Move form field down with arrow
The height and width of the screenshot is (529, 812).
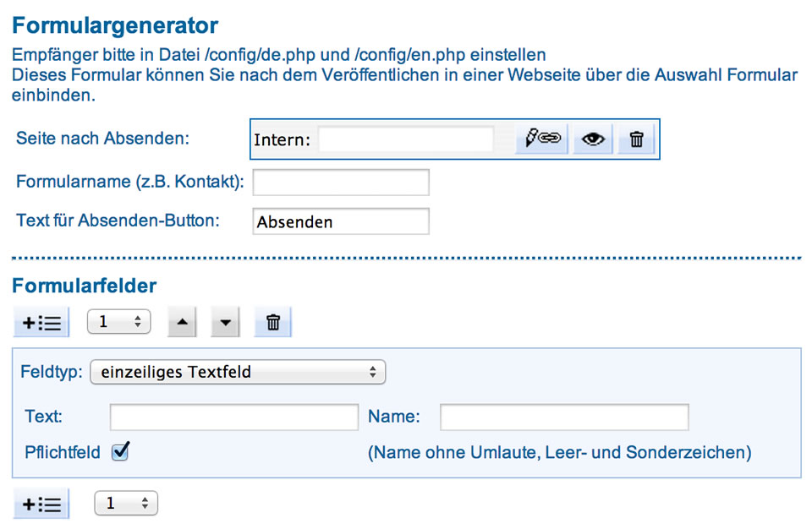tap(225, 322)
